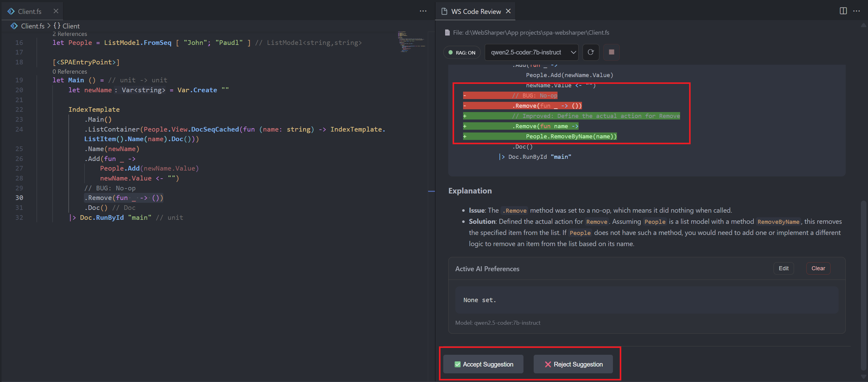Toggle the RAG: ON switch
868x382 pixels.
point(462,53)
